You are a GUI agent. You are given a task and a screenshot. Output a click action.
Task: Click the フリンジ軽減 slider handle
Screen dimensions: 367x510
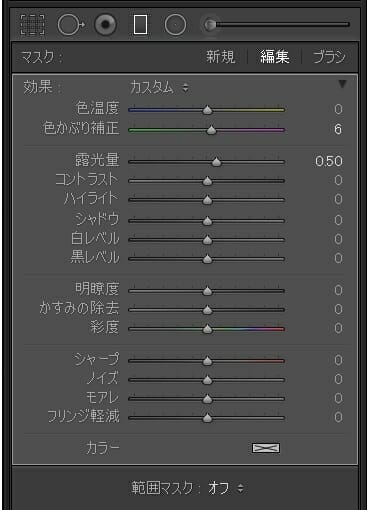click(x=207, y=418)
